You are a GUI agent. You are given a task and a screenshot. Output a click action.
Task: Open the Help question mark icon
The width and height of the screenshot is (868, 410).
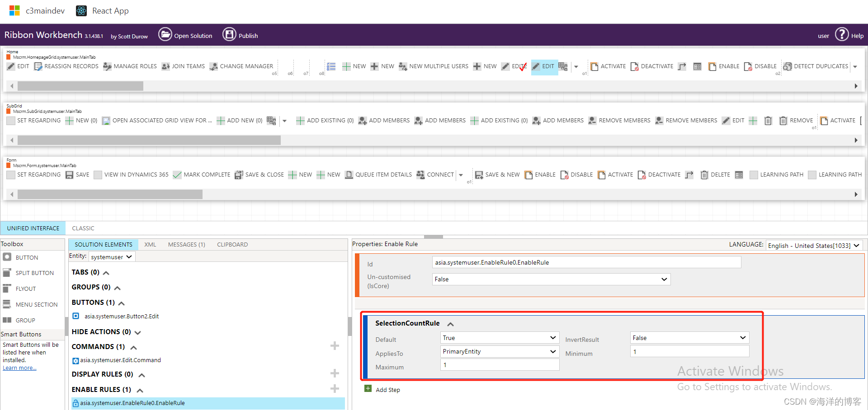click(x=842, y=34)
